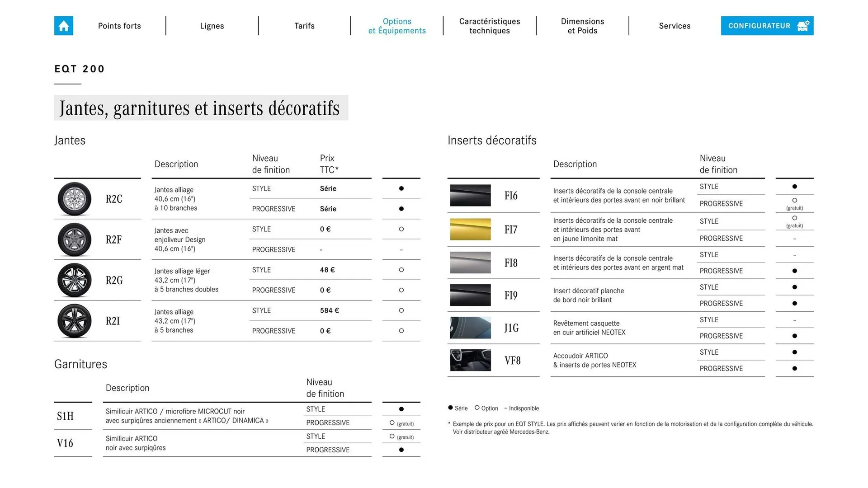Click the FI7 yellow insert thumbnail
Image resolution: width=868 pixels, height=488 pixels.
pos(470,229)
